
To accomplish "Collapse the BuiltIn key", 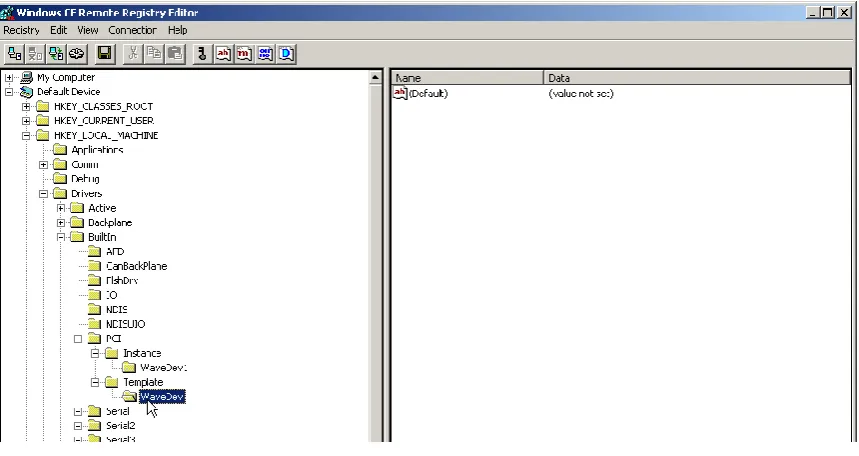I will pos(61,237).
